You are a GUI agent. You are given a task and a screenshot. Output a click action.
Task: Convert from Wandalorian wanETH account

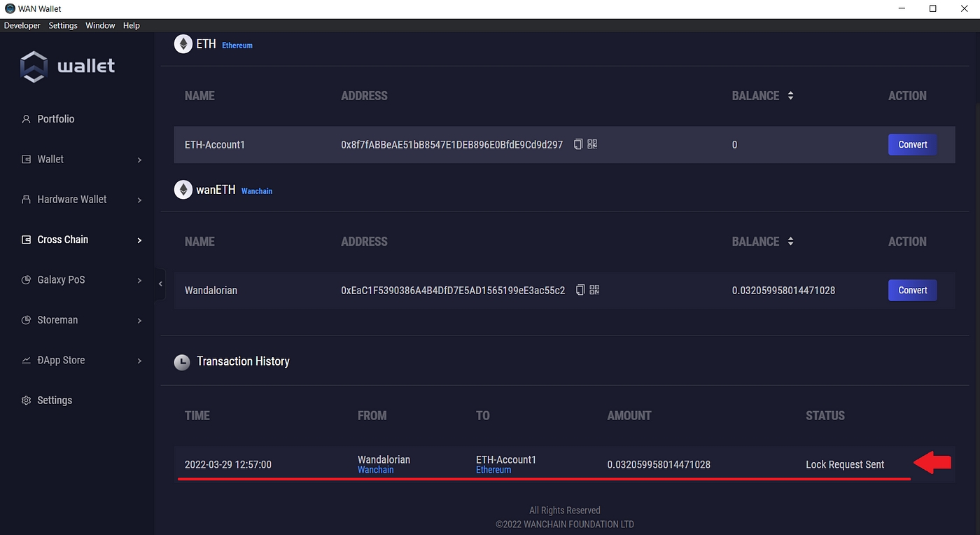click(912, 290)
